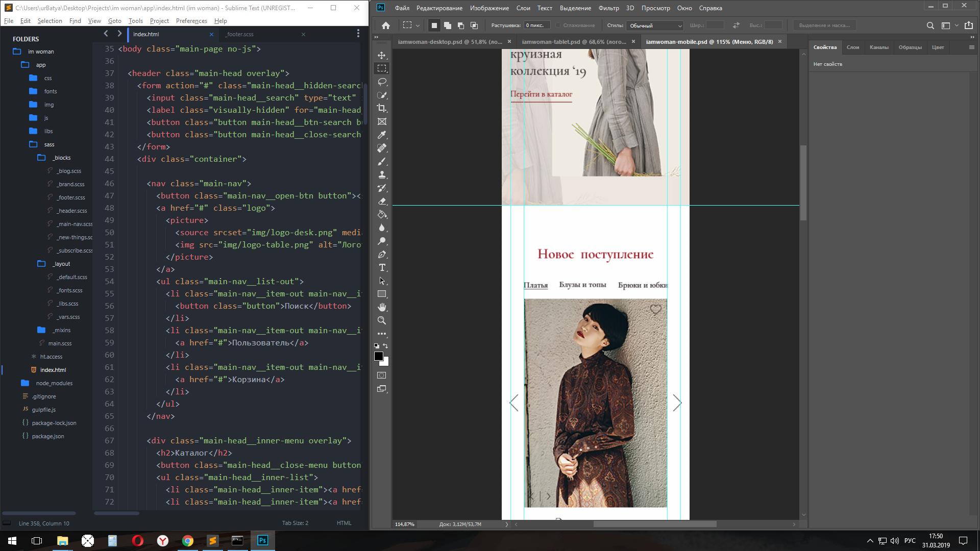Switch to iamwoman-desktop.psd document tab
The height and width of the screenshot is (551, 980).
point(450,42)
